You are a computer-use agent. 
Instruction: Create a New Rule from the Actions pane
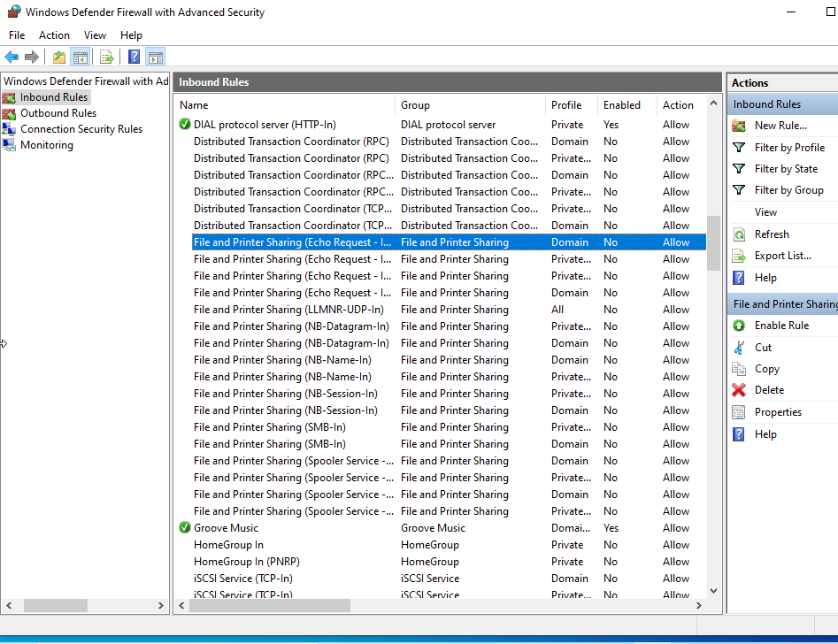click(780, 126)
